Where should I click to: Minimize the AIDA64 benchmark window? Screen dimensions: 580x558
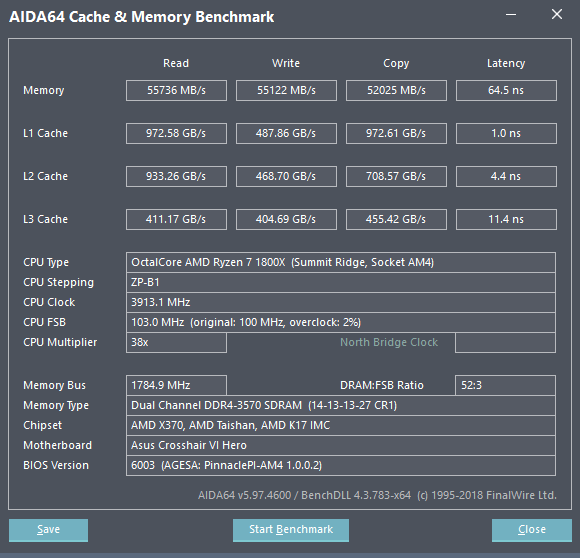click(x=511, y=15)
